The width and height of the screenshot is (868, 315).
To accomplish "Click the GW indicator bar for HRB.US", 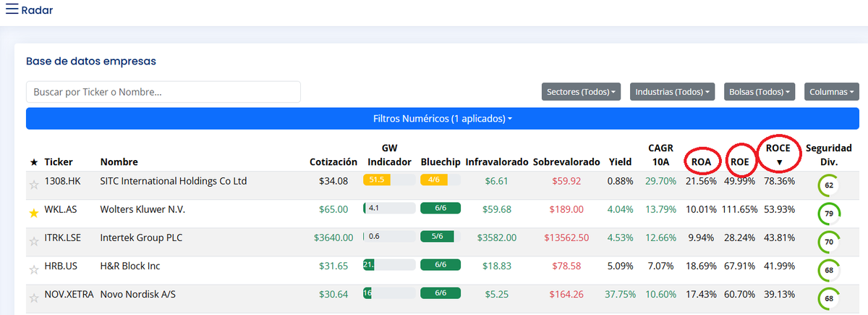I will pyautogui.click(x=389, y=264).
